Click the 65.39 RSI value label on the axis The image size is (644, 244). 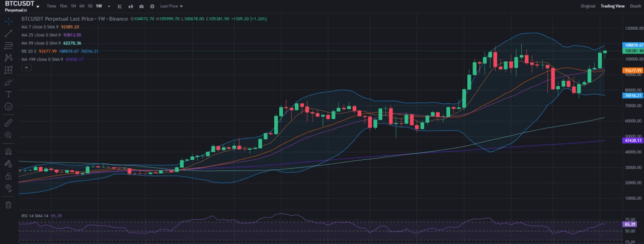pos(630,224)
